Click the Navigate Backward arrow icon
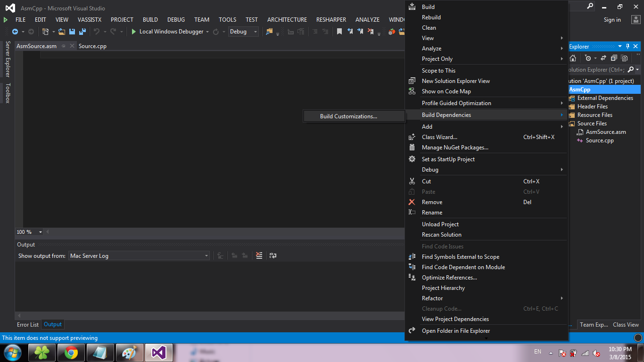Viewport: 644px width, 362px height. (x=15, y=32)
